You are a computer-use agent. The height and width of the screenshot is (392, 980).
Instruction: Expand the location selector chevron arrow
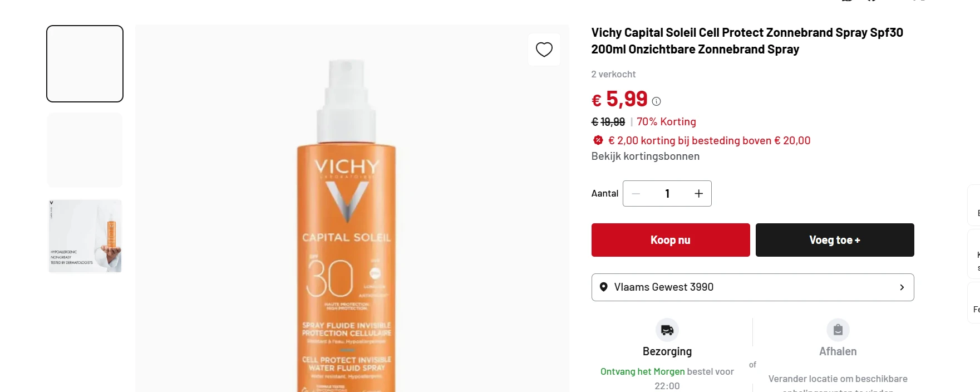pyautogui.click(x=902, y=287)
